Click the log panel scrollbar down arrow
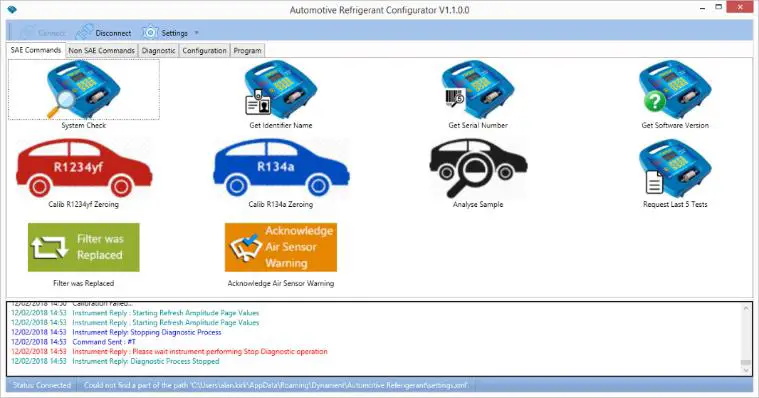The image size is (759, 398). 745,370
